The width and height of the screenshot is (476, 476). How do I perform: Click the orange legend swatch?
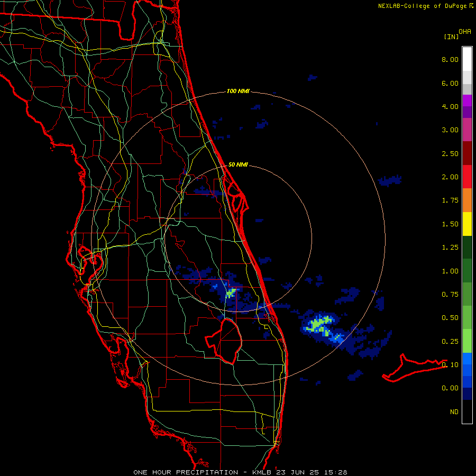467,200
